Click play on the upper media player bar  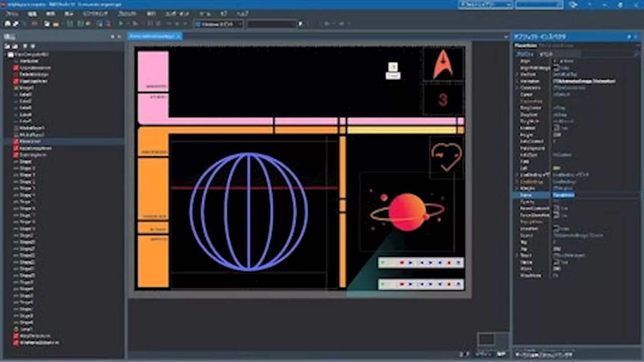point(383,263)
